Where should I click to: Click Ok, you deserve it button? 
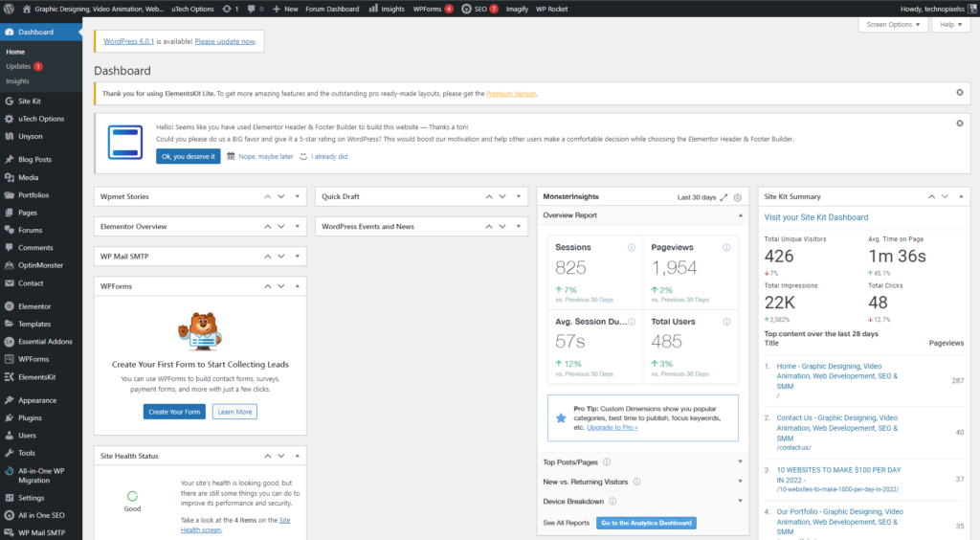(189, 156)
